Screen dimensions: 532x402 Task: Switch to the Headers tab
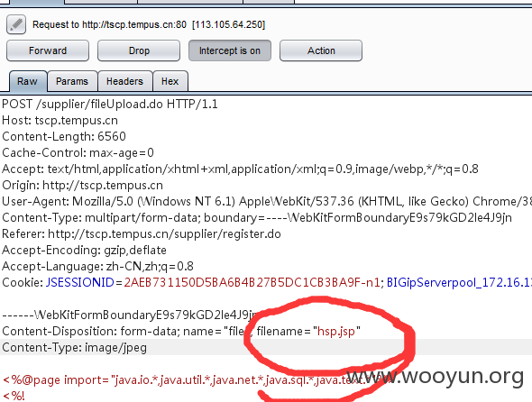(x=124, y=81)
